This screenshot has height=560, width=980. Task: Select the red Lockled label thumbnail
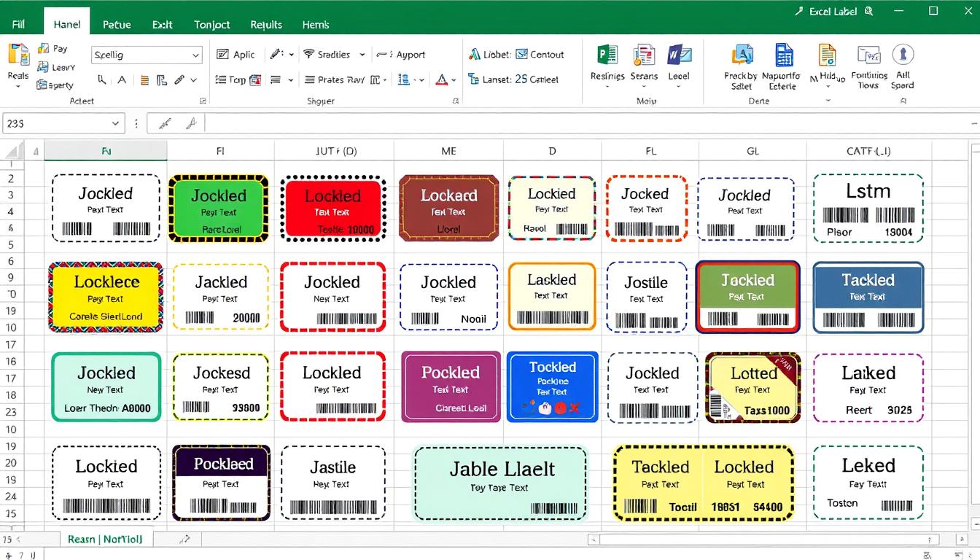tap(332, 209)
